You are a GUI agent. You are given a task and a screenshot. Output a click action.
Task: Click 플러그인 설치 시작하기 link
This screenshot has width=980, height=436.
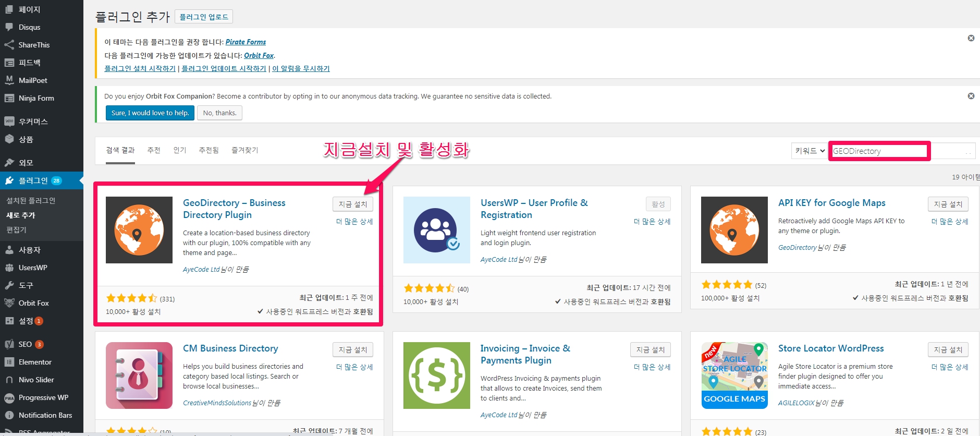140,69
